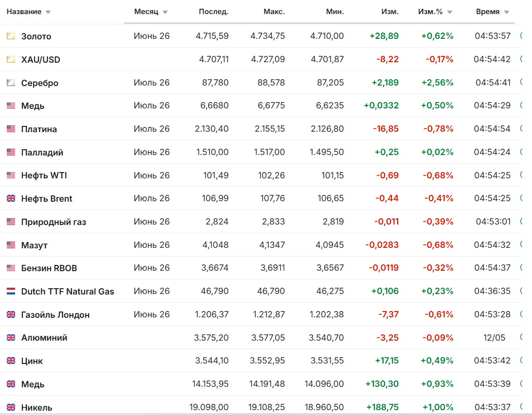Image resolution: width=532 pixels, height=415 pixels.
Task: Click the Время column sort arrow
Action: 507,12
